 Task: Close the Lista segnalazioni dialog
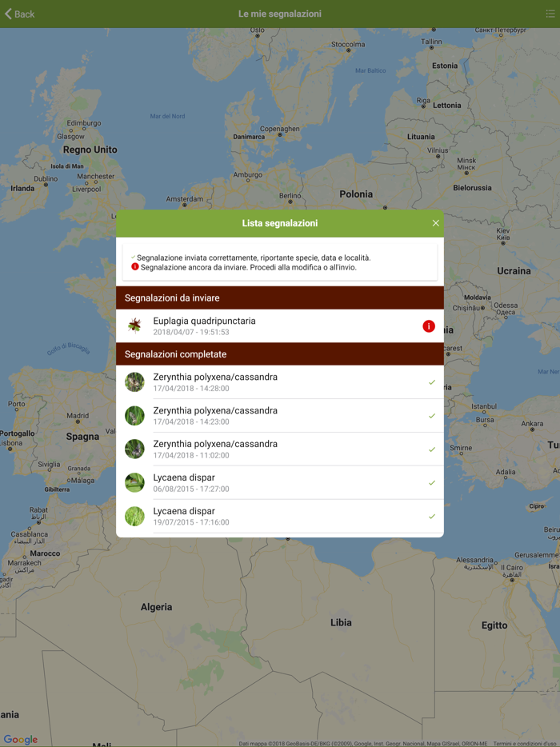point(436,223)
